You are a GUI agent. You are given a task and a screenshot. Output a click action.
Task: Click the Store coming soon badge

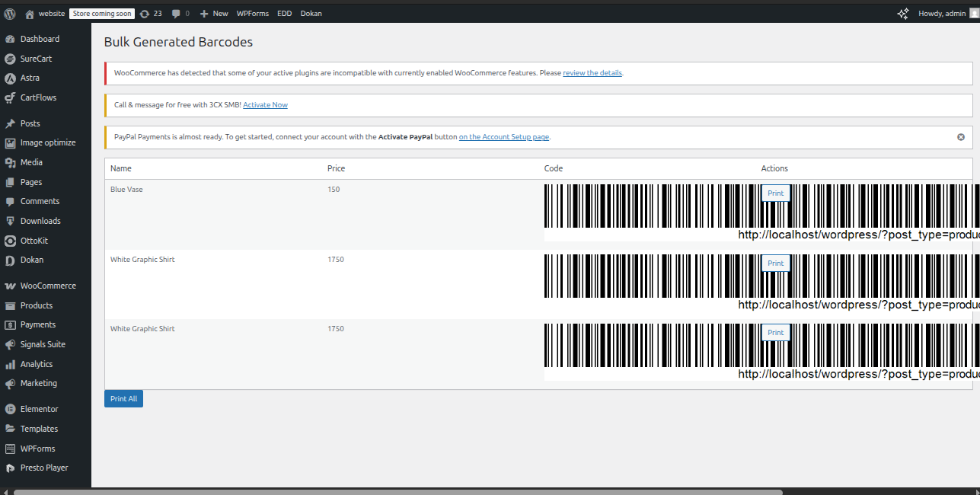point(101,13)
